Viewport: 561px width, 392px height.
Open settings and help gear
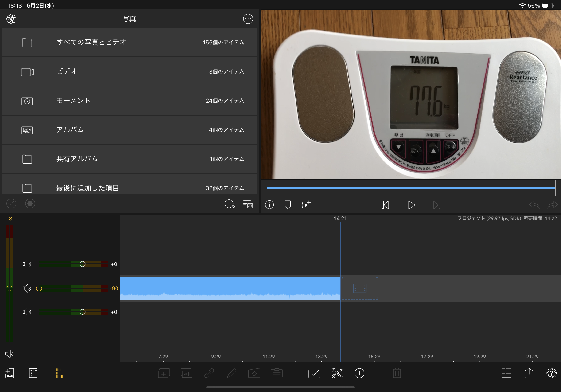point(551,373)
